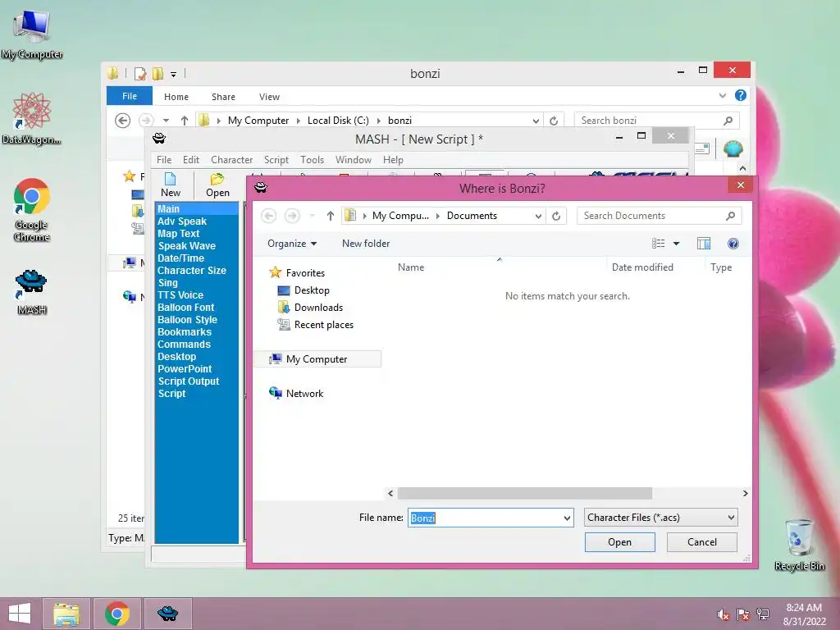Viewport: 840px width, 630px height.
Task: Select Recent places under Favorites
Action: (x=323, y=325)
